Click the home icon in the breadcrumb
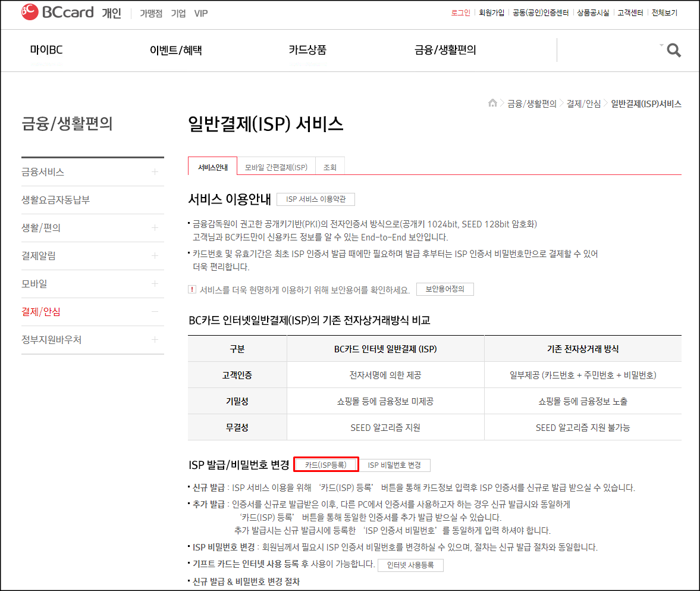The image size is (700, 591). pyautogui.click(x=492, y=102)
